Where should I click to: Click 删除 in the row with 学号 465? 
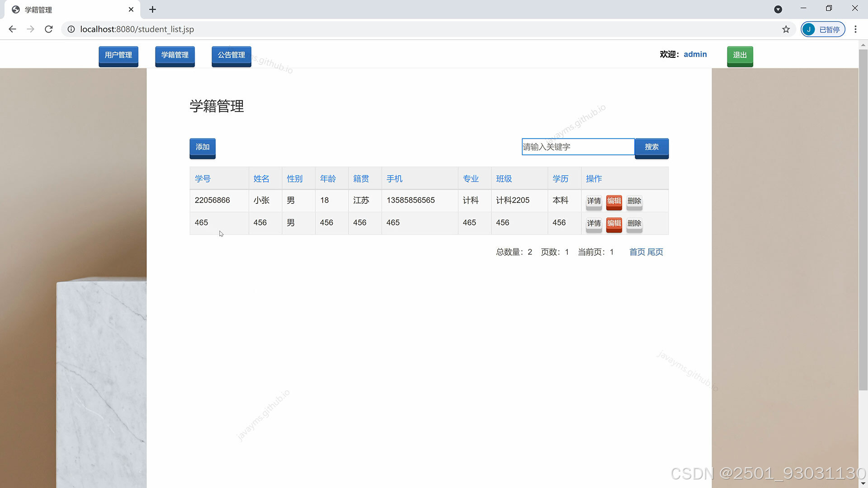coord(634,225)
